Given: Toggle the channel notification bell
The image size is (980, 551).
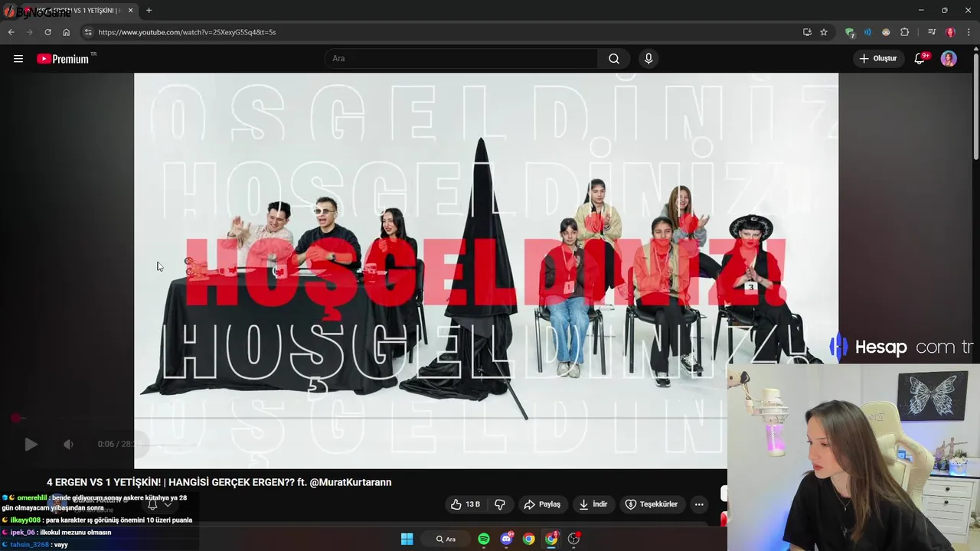Looking at the screenshot, I should [x=152, y=504].
